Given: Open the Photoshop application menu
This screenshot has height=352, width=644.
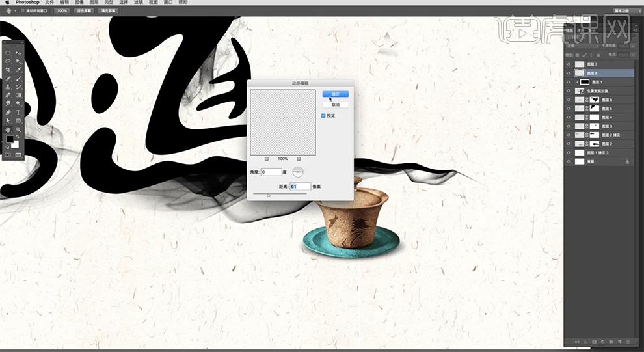Looking at the screenshot, I should 27,2.
